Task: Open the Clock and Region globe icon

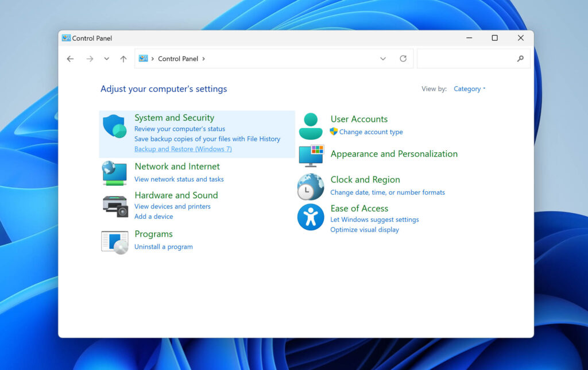Action: tap(311, 187)
